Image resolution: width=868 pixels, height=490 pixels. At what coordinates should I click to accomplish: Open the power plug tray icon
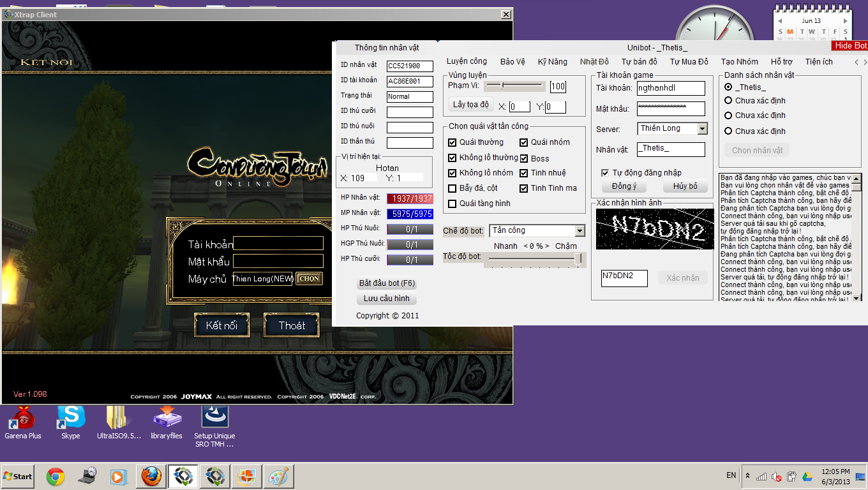pyautogui.click(x=791, y=477)
